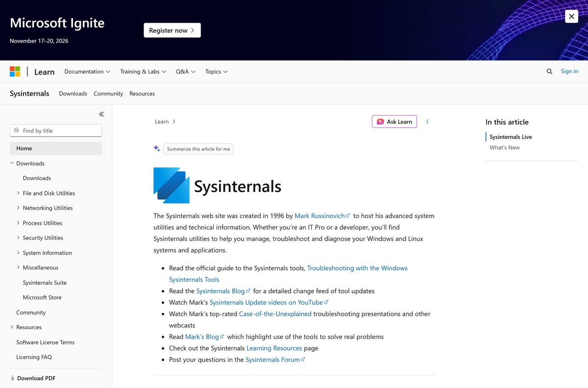Open Community in the Sysinternals nav bar
The height and width of the screenshot is (388, 588).
(108, 94)
